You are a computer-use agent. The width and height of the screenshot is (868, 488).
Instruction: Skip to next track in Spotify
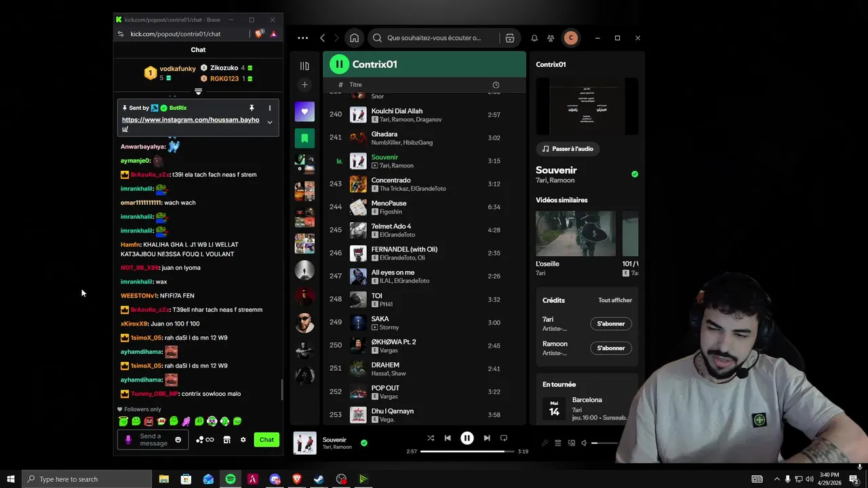[486, 438]
